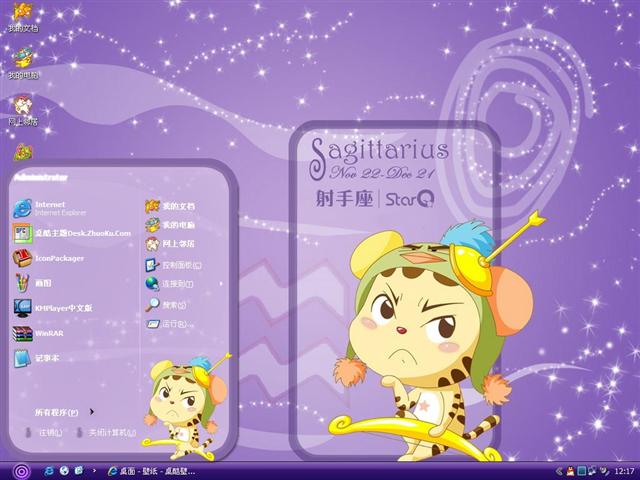The width and height of the screenshot is (640, 480).
Task: Open 控制面板 control panel entry
Action: [x=173, y=265]
